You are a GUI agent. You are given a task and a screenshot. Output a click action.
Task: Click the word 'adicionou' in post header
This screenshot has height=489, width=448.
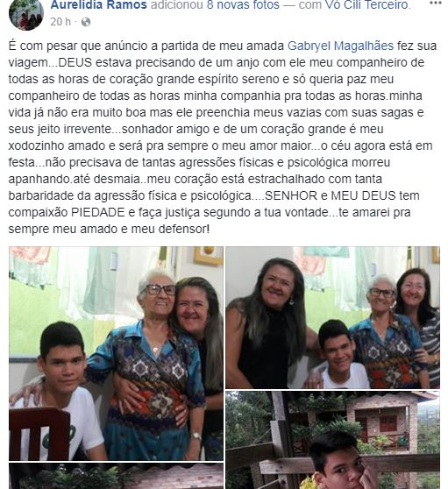click(x=176, y=4)
